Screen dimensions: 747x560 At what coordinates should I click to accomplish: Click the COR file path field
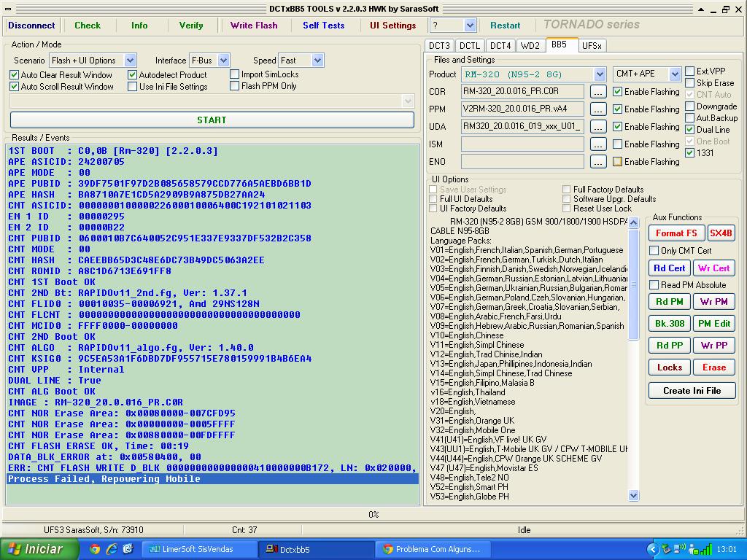522,91
